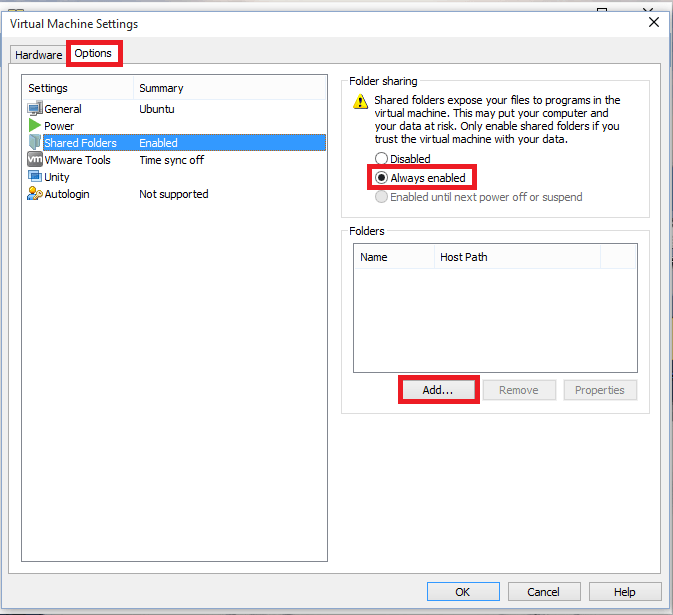
Task: Select the Disabled radio button
Action: point(381,159)
